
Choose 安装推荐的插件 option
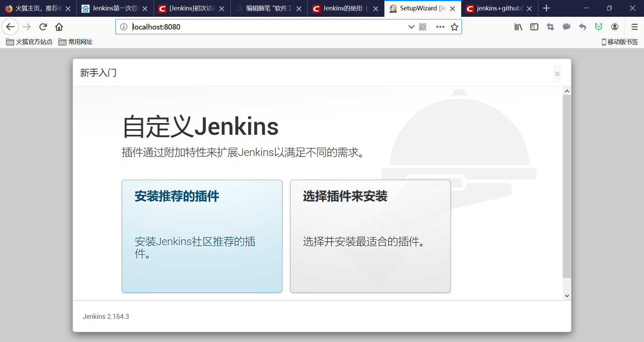pos(202,236)
